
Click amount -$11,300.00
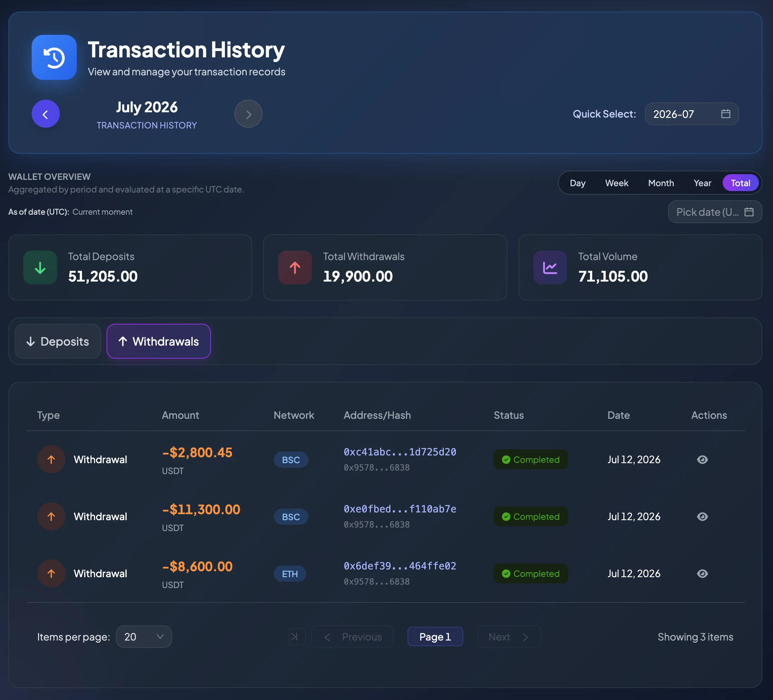click(x=201, y=510)
